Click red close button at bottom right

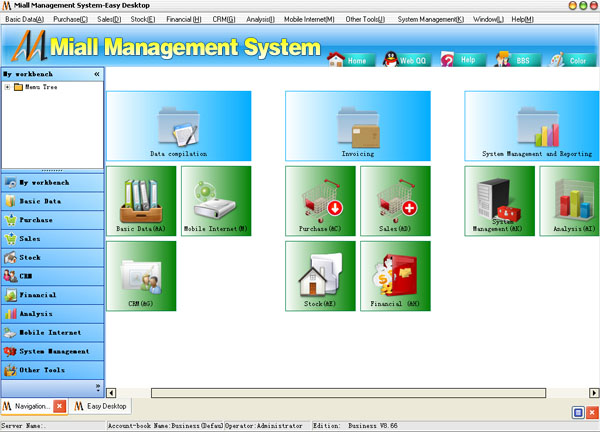(x=592, y=412)
